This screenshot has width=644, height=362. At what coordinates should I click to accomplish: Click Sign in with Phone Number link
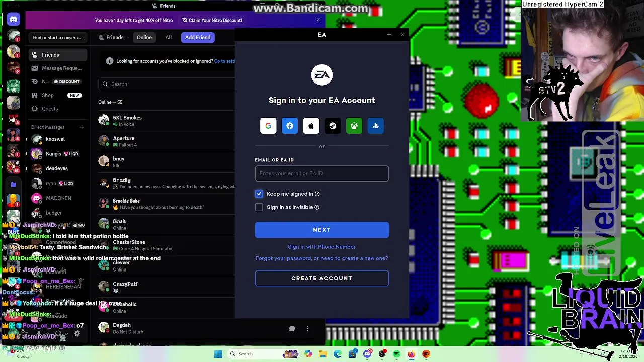point(321,247)
